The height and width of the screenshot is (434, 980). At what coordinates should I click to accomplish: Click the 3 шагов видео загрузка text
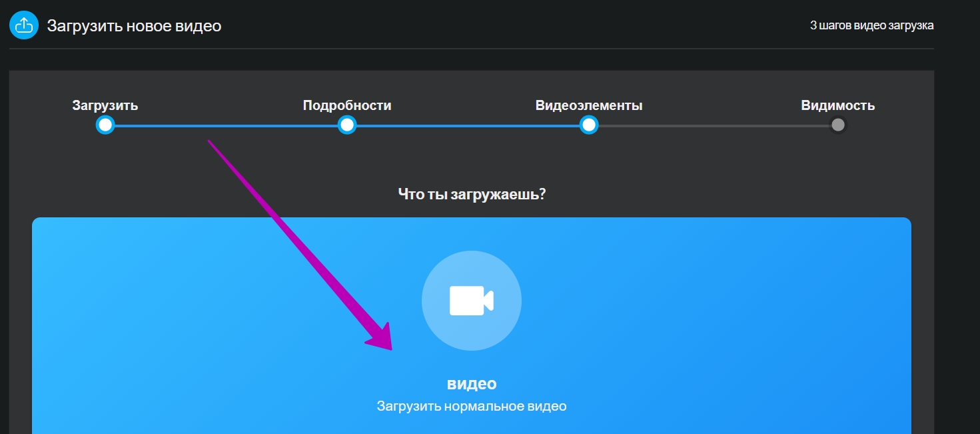(x=871, y=26)
